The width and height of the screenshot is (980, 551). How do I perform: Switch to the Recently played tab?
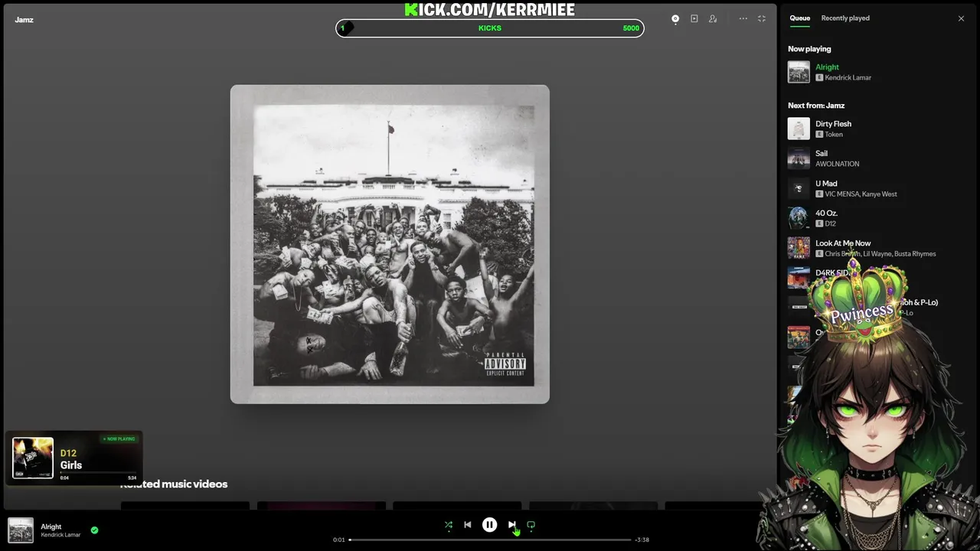point(845,18)
